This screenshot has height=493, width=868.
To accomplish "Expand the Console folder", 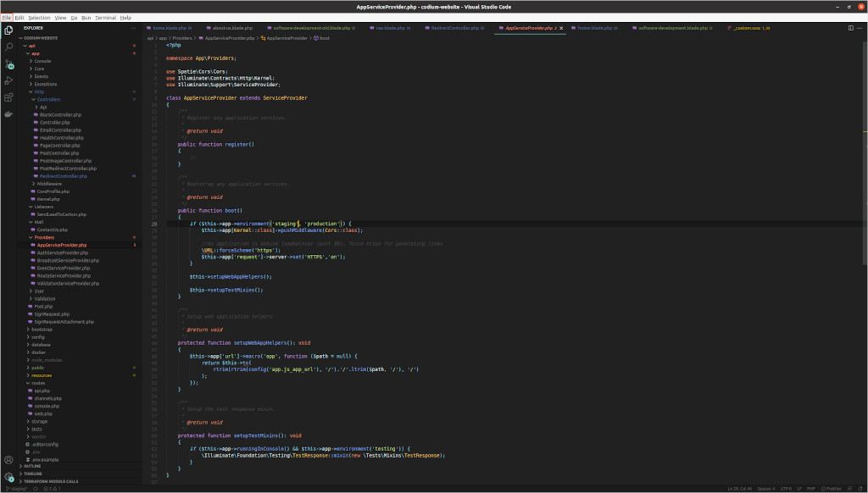I will pyautogui.click(x=42, y=62).
